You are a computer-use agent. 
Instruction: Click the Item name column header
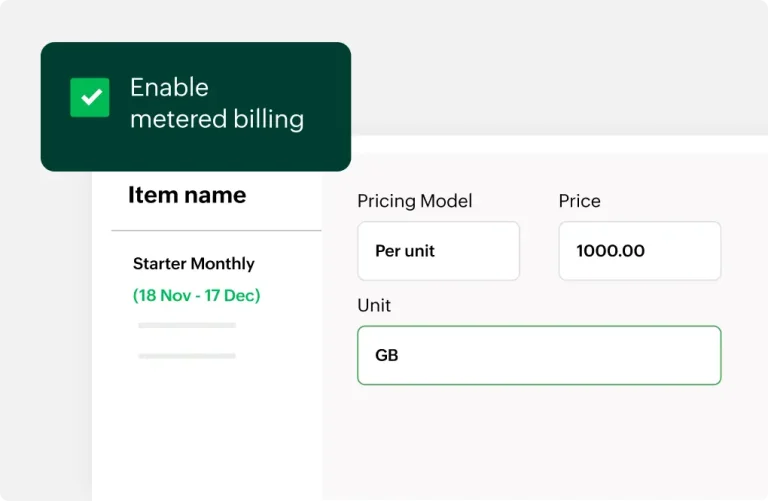(186, 194)
